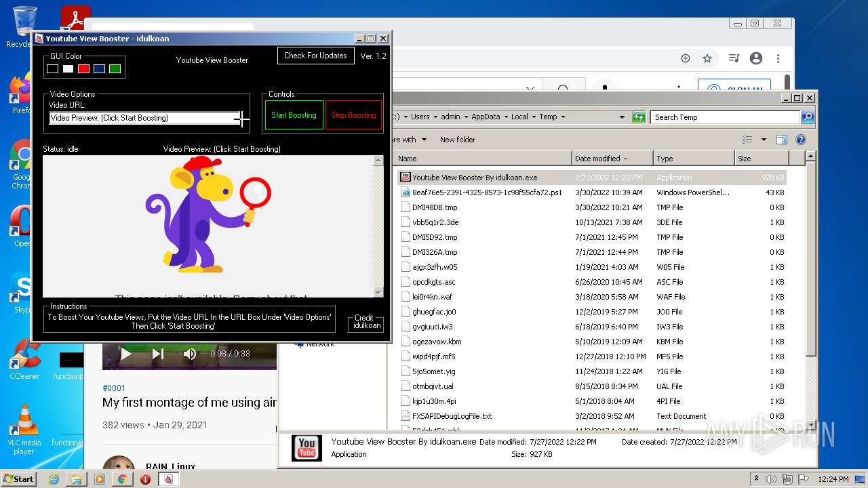
Task: Select the green GUI color swatch
Action: pyautogui.click(x=115, y=69)
